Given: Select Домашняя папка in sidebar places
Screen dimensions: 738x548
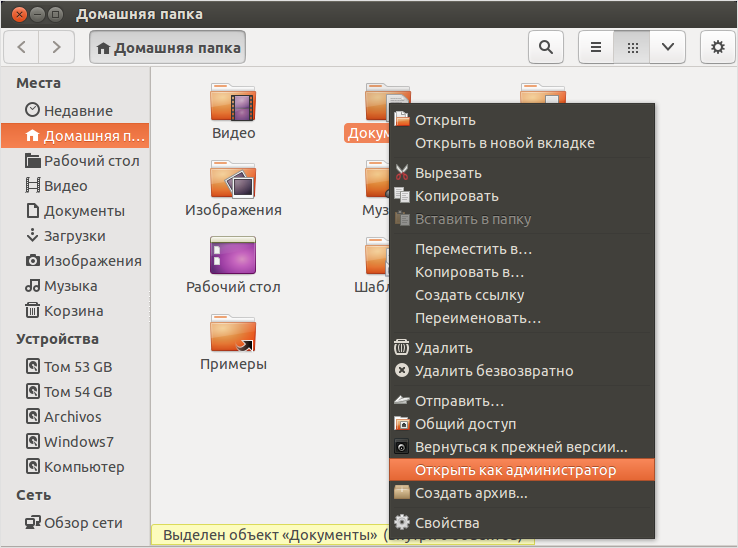Looking at the screenshot, I should [75, 136].
